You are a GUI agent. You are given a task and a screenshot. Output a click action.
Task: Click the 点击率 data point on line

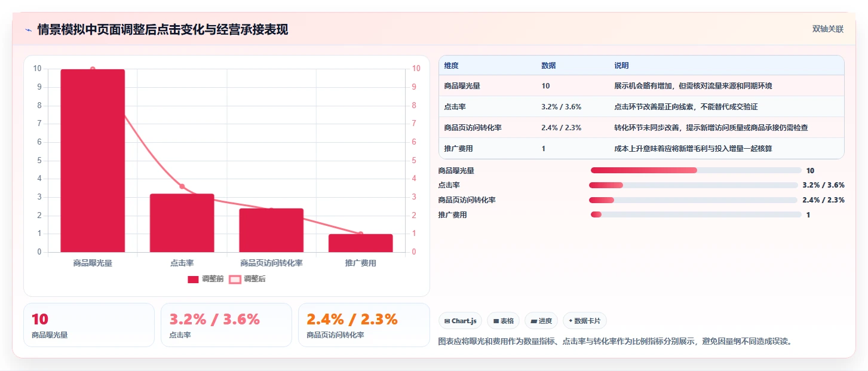click(x=182, y=186)
